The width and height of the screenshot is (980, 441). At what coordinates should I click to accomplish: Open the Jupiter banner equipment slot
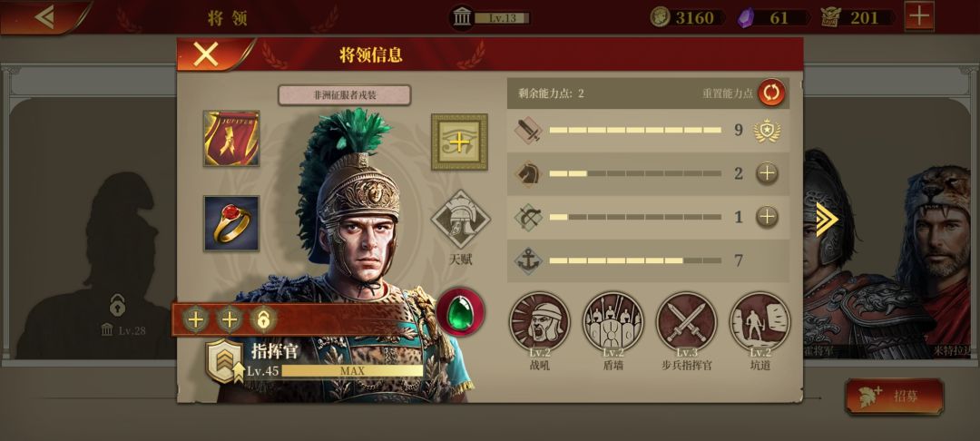click(x=231, y=139)
